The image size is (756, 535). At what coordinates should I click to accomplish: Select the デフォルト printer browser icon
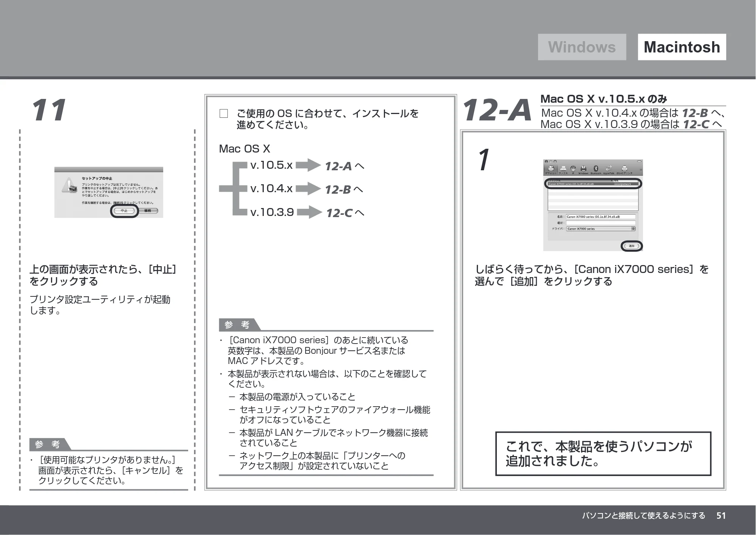(x=551, y=170)
